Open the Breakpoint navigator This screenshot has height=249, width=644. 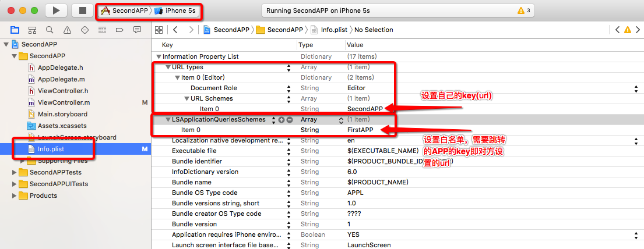point(120,30)
